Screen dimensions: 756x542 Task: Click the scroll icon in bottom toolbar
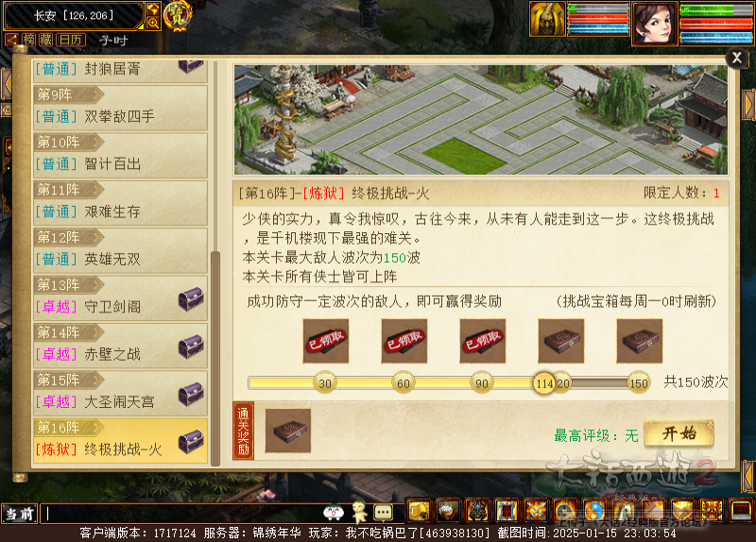pos(419,511)
